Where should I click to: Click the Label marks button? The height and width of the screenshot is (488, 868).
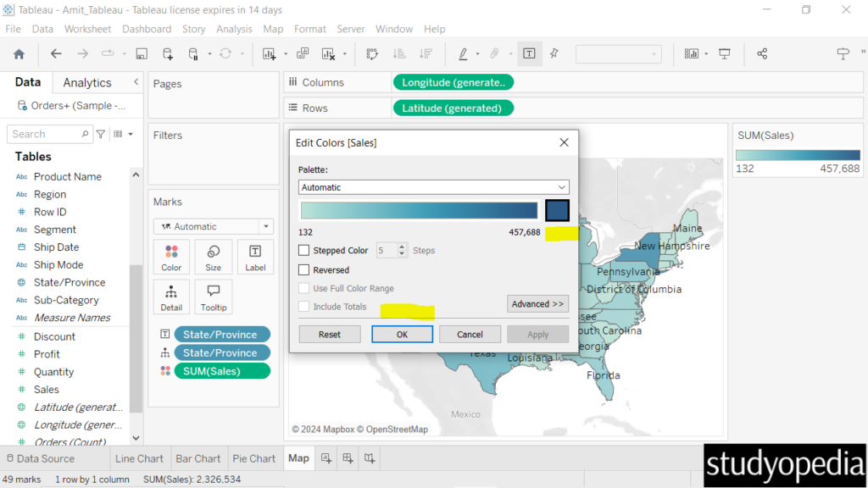click(255, 258)
